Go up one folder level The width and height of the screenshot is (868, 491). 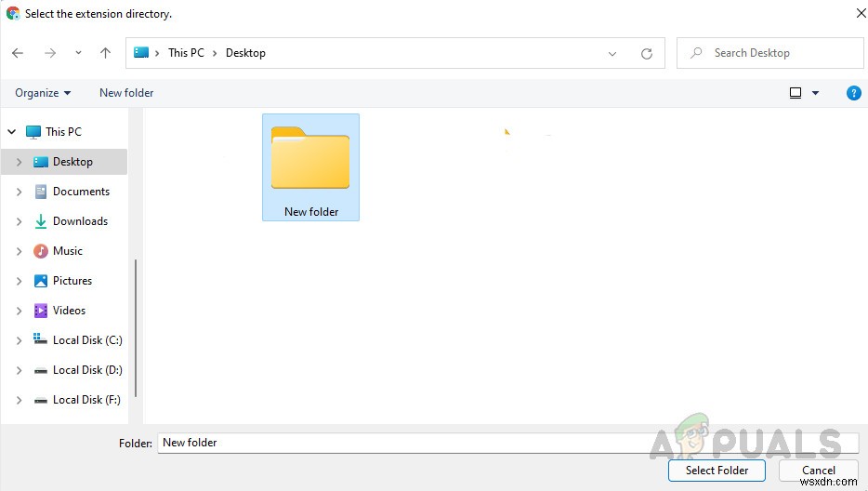105,53
